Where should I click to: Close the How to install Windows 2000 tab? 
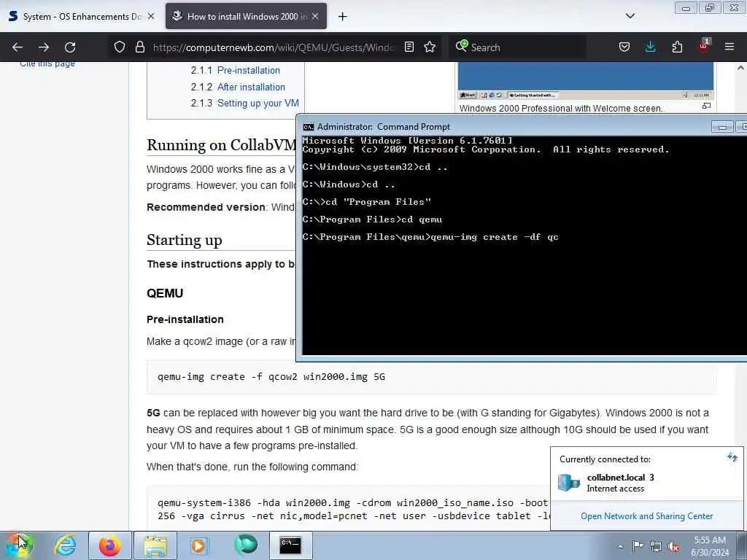tap(315, 16)
